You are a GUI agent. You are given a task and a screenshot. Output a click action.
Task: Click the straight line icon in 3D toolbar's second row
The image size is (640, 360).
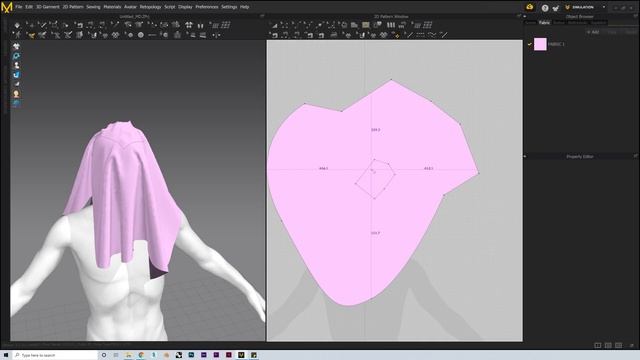152,36
